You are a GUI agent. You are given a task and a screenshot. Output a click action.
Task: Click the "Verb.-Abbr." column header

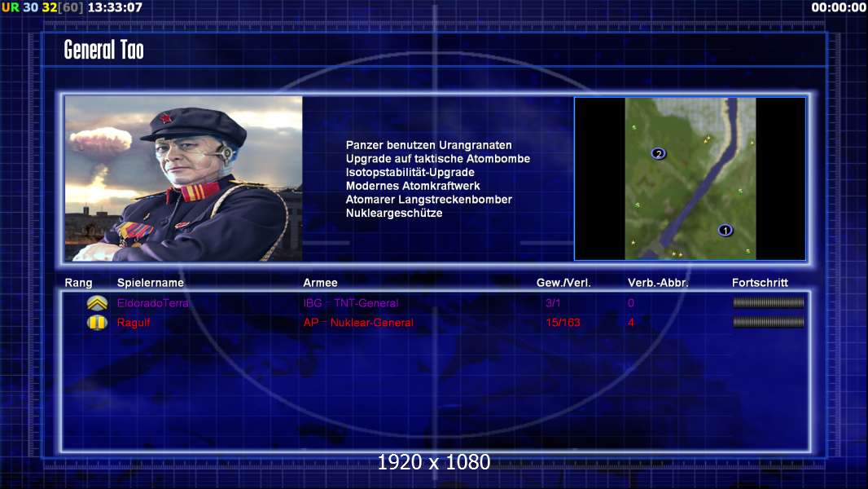click(658, 283)
